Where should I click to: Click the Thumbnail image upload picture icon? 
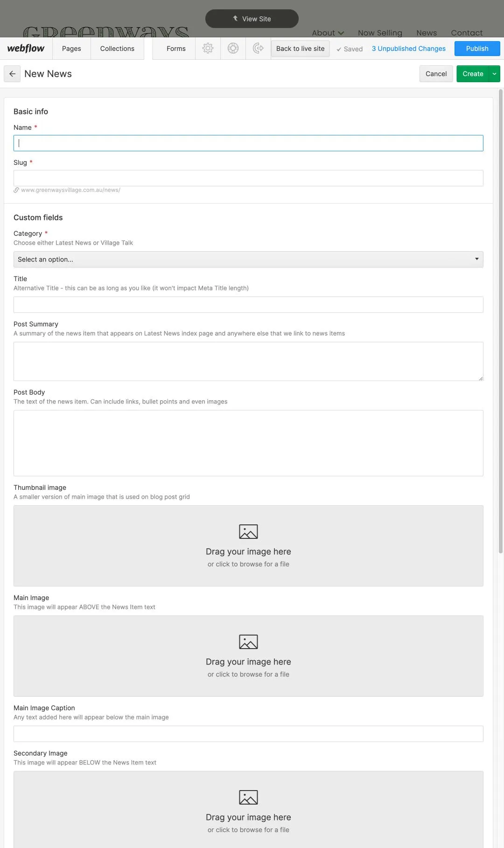248,531
